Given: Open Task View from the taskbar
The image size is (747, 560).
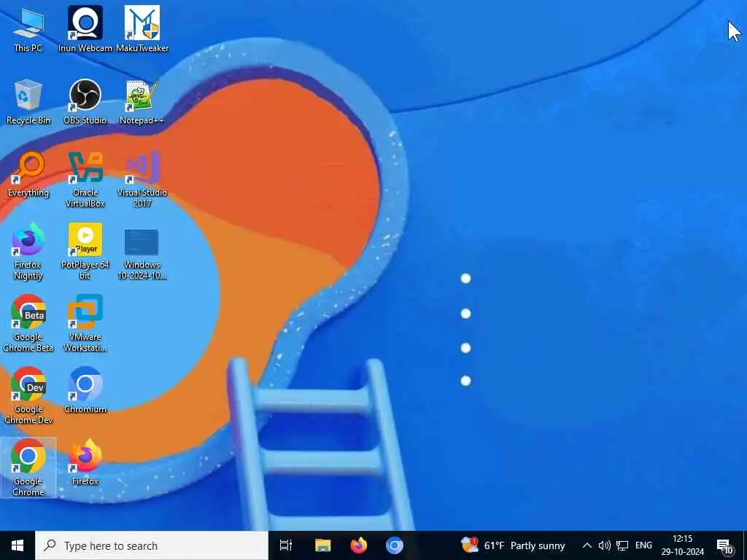Looking at the screenshot, I should click(286, 545).
